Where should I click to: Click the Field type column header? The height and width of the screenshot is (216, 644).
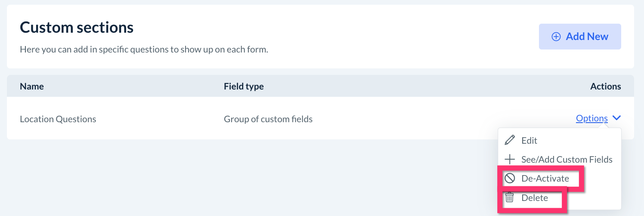[244, 86]
